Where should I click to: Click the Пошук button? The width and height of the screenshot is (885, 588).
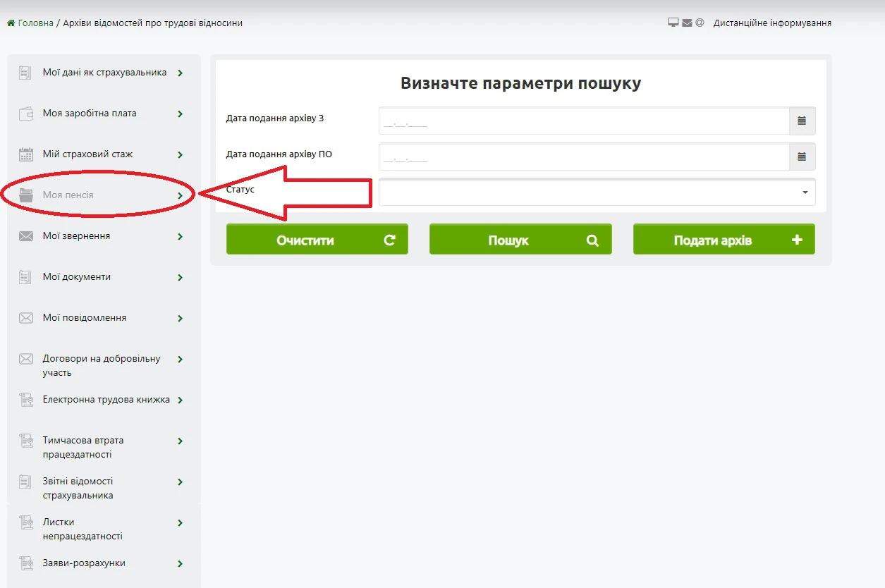tap(520, 240)
